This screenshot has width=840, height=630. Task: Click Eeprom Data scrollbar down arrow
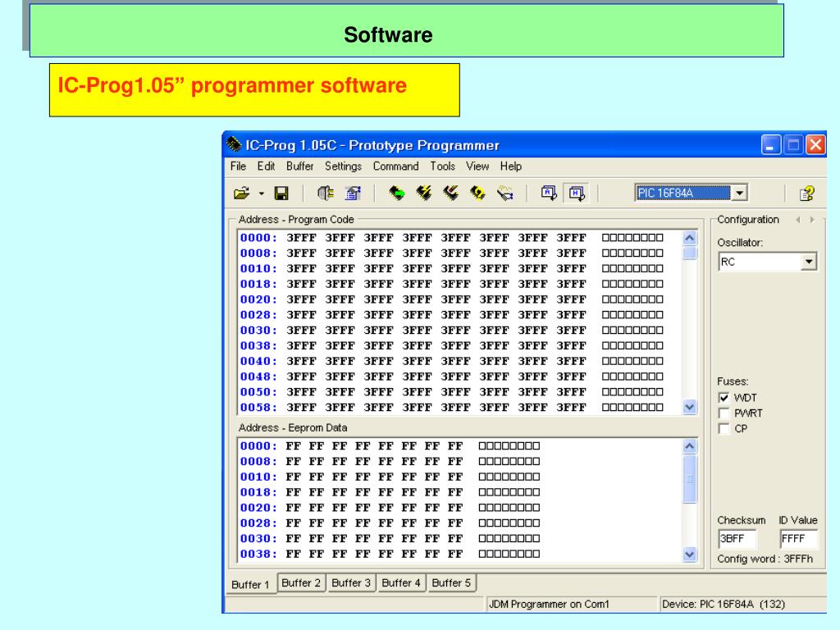coord(690,555)
